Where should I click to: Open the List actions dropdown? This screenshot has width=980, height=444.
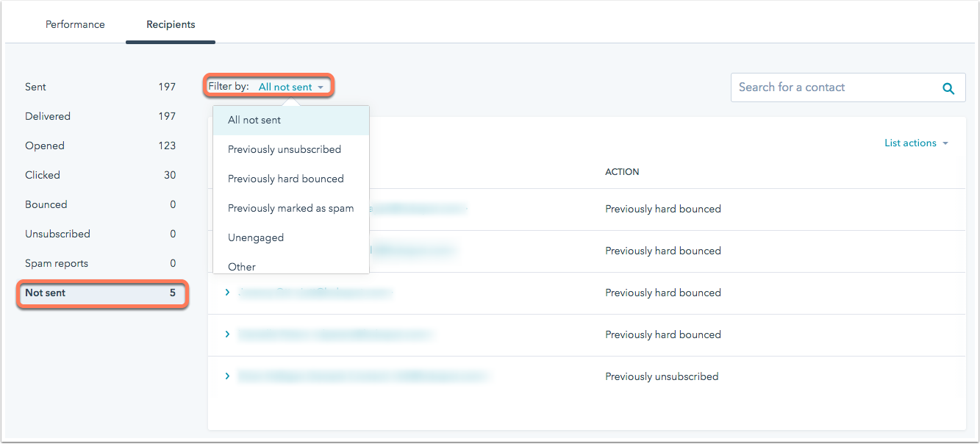click(x=912, y=143)
